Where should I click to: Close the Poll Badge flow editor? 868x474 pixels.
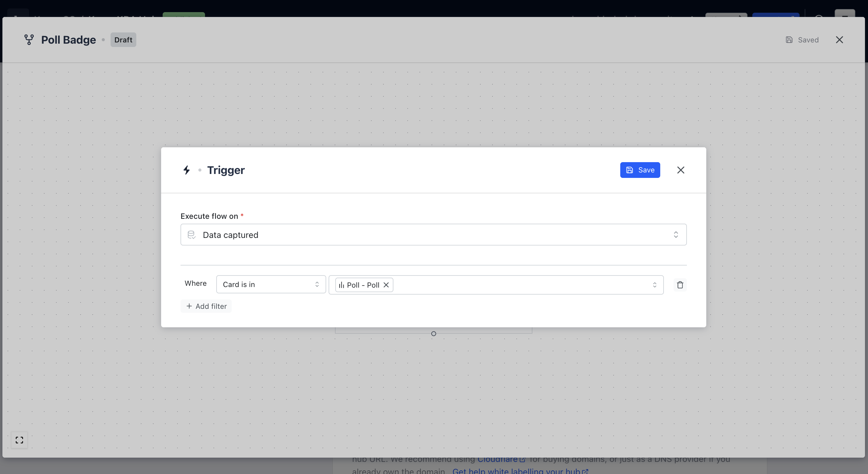coord(839,40)
